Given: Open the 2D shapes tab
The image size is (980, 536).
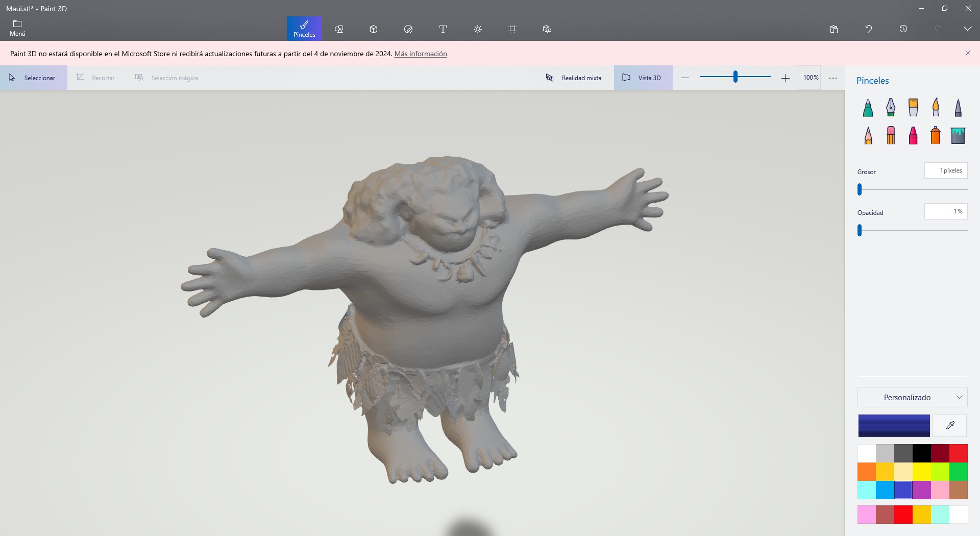Looking at the screenshot, I should [x=339, y=29].
